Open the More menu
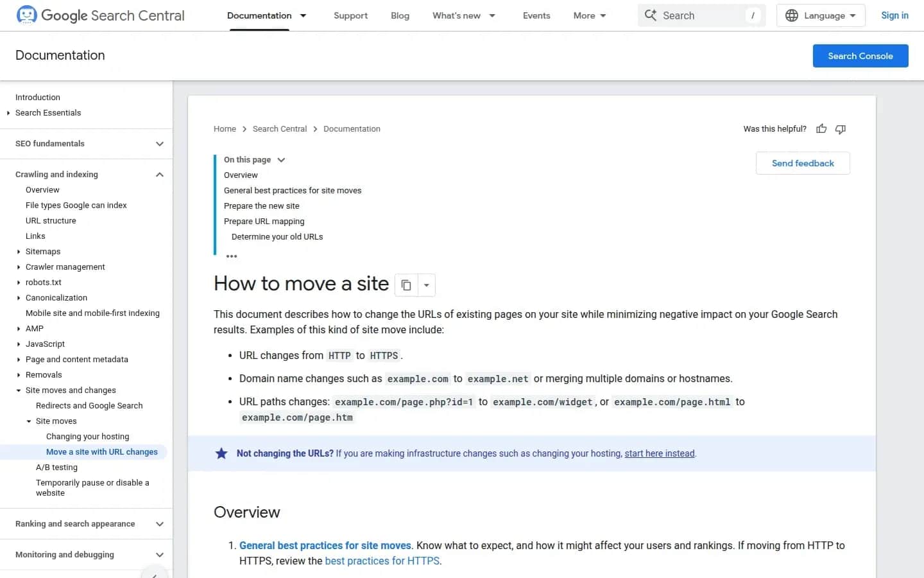Image resolution: width=924 pixels, height=578 pixels. point(590,15)
